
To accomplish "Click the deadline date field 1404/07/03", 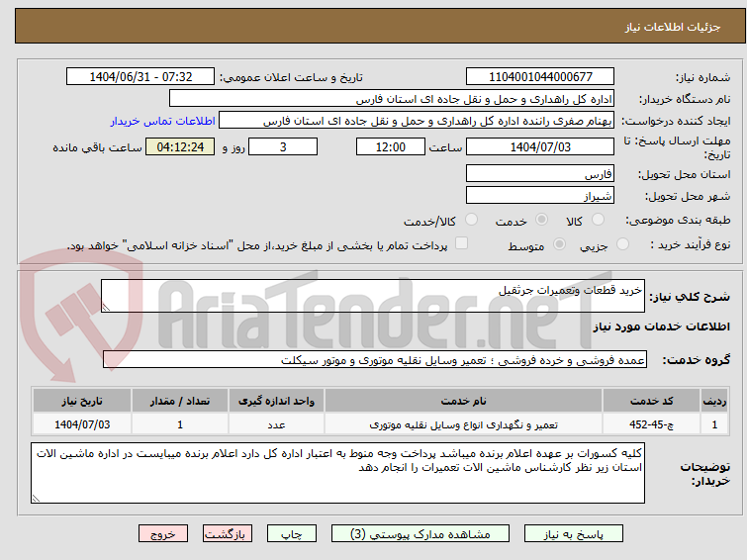I will click(x=540, y=146).
